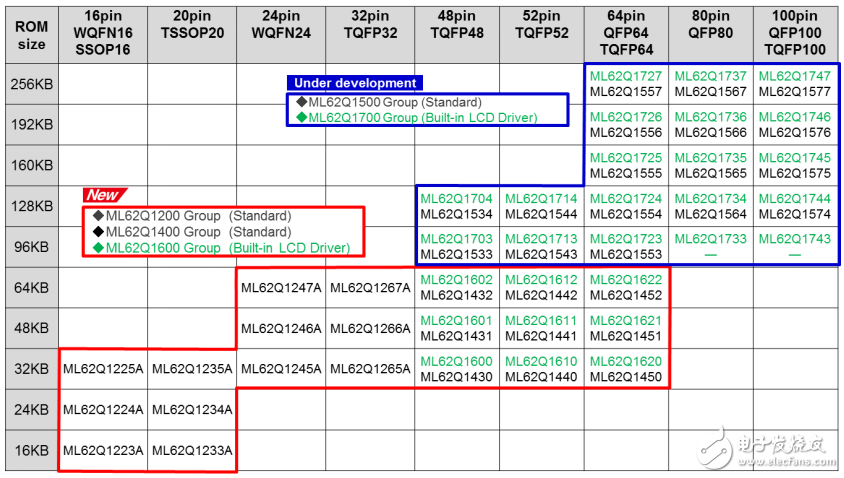
Task: Select ML62Q1746 in 192KB row
Action: point(794,117)
